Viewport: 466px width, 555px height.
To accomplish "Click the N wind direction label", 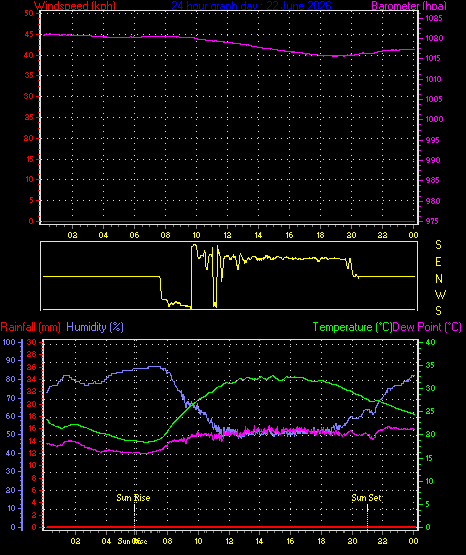I will coord(439,279).
